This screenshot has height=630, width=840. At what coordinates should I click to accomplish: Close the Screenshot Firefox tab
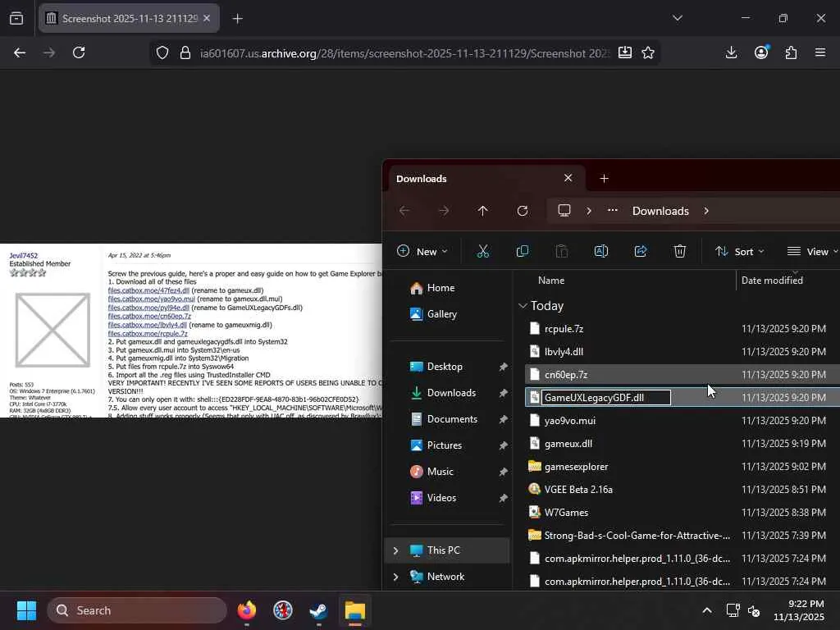tap(207, 18)
